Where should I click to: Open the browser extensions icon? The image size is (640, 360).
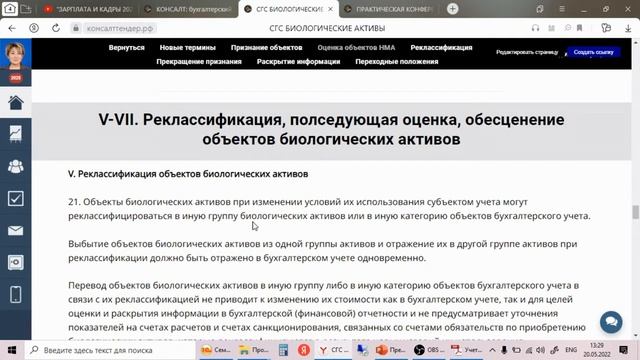[606, 28]
